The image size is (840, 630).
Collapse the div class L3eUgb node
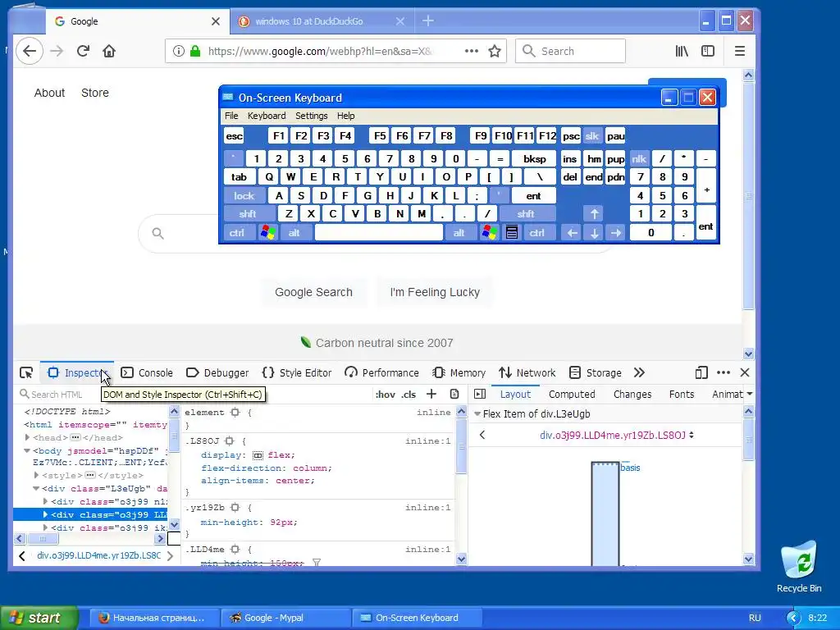click(x=36, y=489)
